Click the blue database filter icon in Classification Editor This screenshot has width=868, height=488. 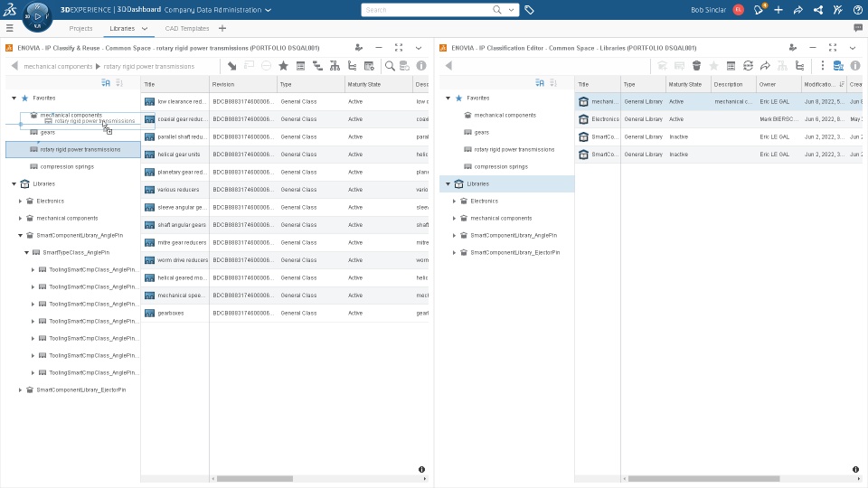[x=838, y=66]
